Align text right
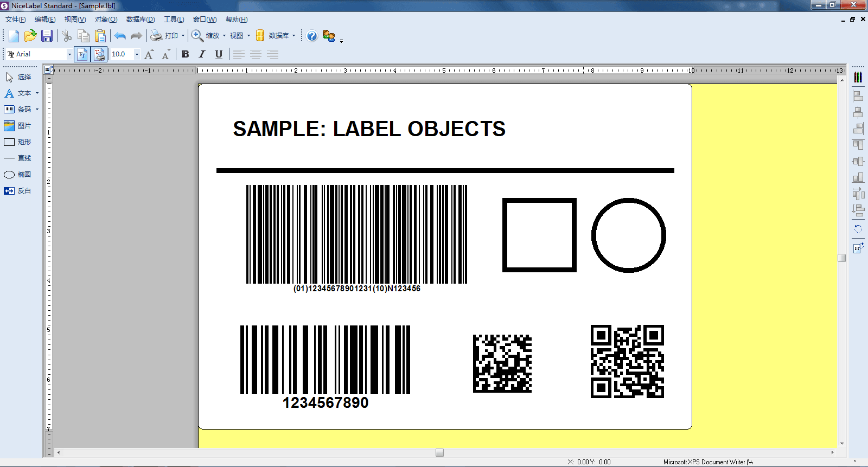This screenshot has width=868, height=467. (x=272, y=54)
